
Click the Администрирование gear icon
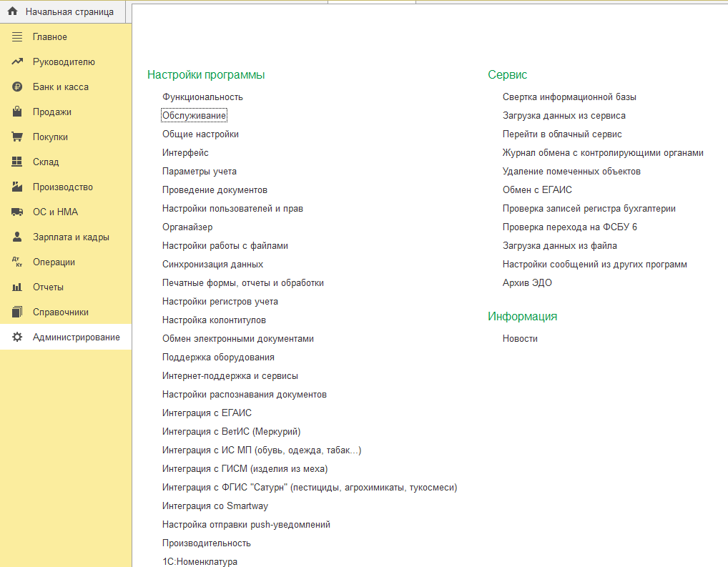pos(17,337)
